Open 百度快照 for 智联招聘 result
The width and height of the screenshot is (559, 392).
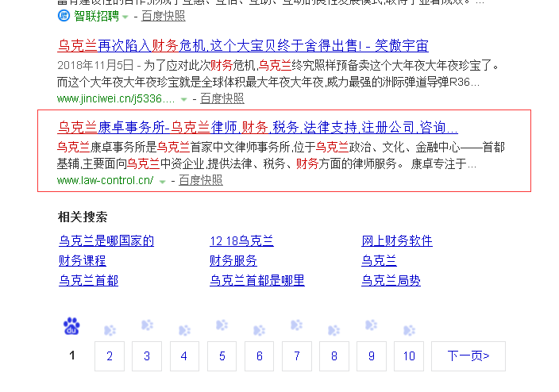pyautogui.click(x=164, y=16)
